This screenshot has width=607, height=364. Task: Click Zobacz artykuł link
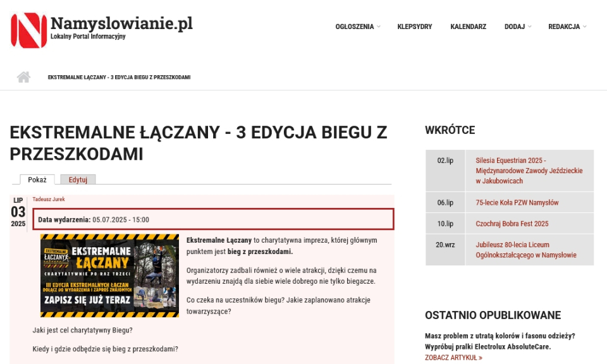point(453,358)
